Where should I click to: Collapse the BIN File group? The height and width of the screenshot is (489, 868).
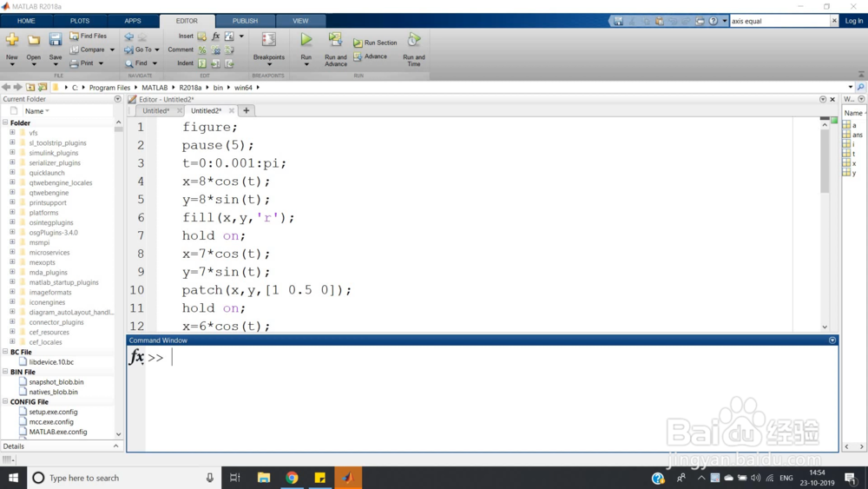click(5, 372)
